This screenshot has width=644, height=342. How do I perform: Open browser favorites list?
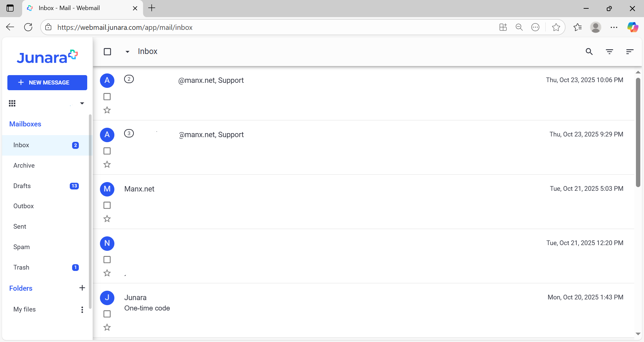pyautogui.click(x=577, y=27)
